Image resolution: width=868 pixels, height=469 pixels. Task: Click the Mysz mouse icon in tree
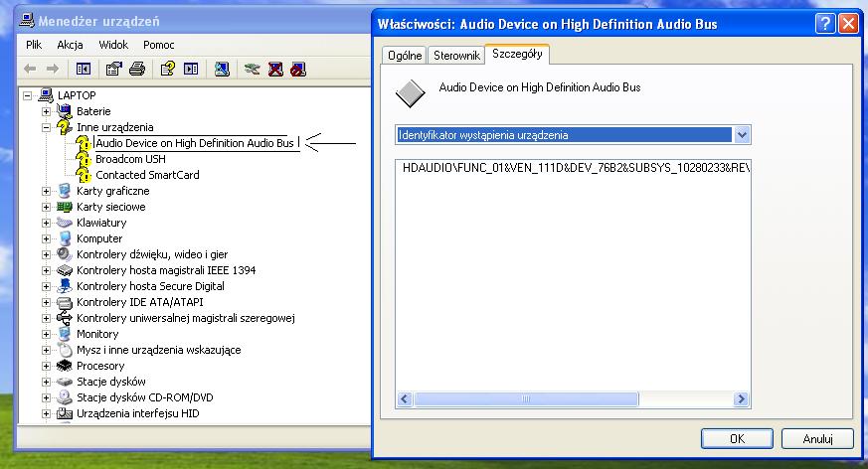tap(66, 350)
